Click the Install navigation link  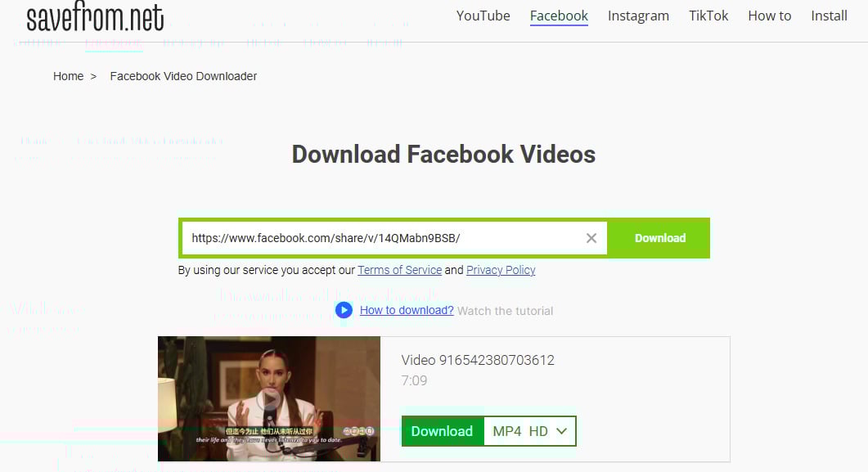coord(829,16)
